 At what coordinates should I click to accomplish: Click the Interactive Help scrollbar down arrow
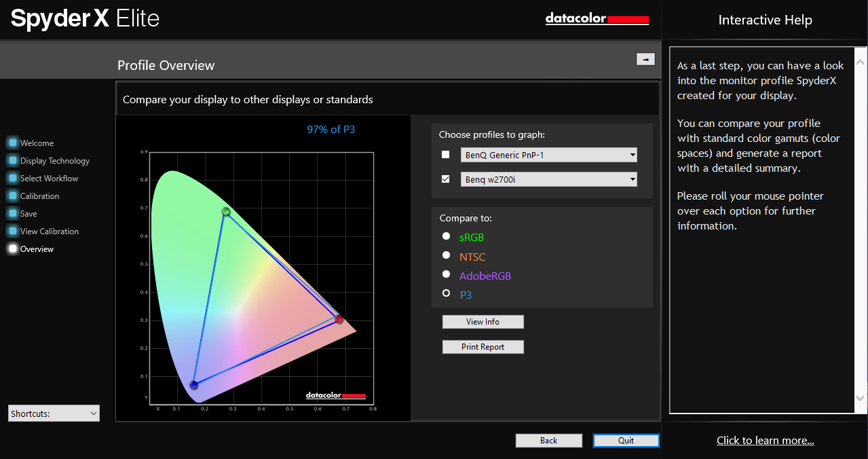pyautogui.click(x=861, y=399)
